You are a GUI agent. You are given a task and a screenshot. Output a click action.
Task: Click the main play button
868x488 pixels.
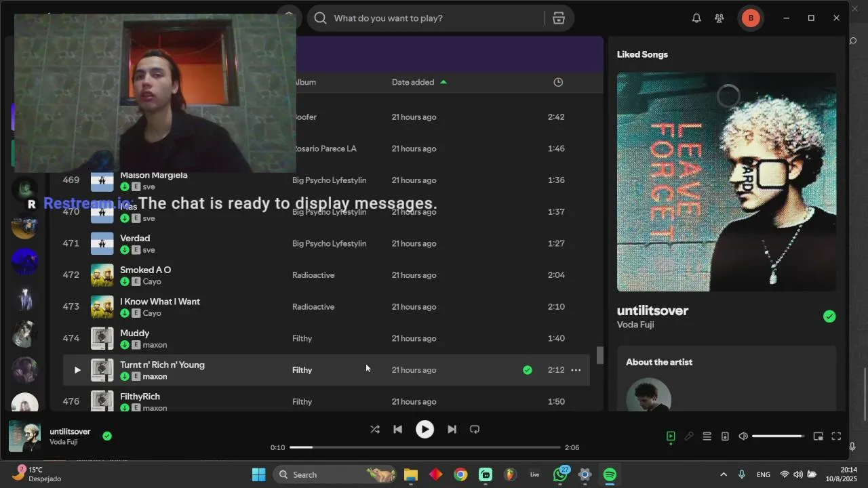pyautogui.click(x=425, y=429)
